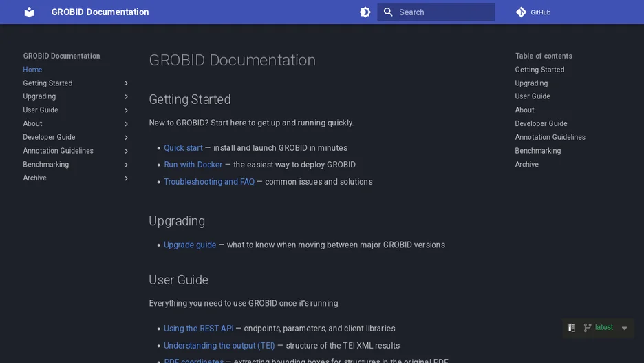Click GROBID Documentation header title
This screenshot has width=644, height=363.
coord(100,12)
